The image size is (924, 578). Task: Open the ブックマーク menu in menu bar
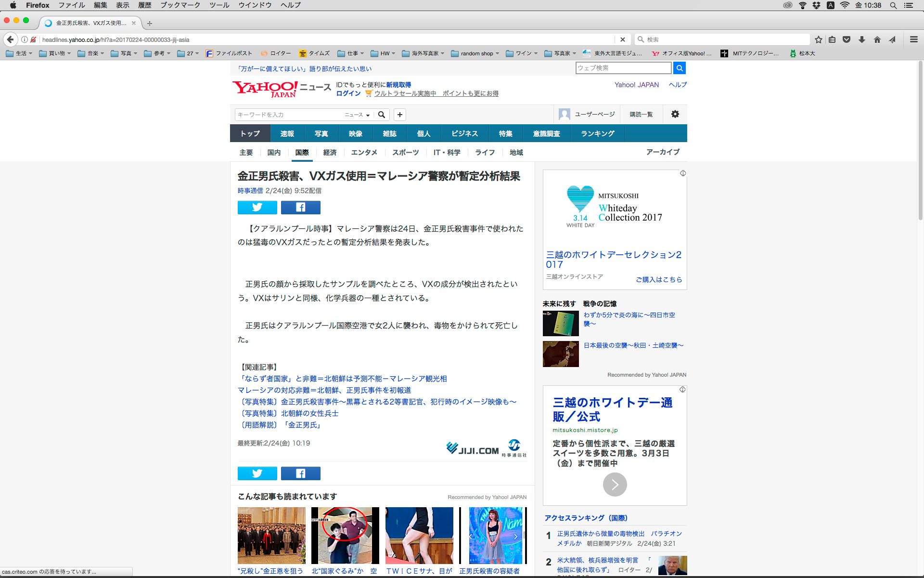coord(180,5)
